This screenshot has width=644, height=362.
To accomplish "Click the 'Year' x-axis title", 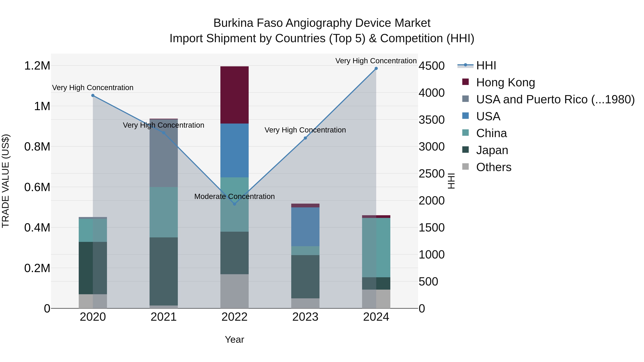I will click(x=235, y=339).
